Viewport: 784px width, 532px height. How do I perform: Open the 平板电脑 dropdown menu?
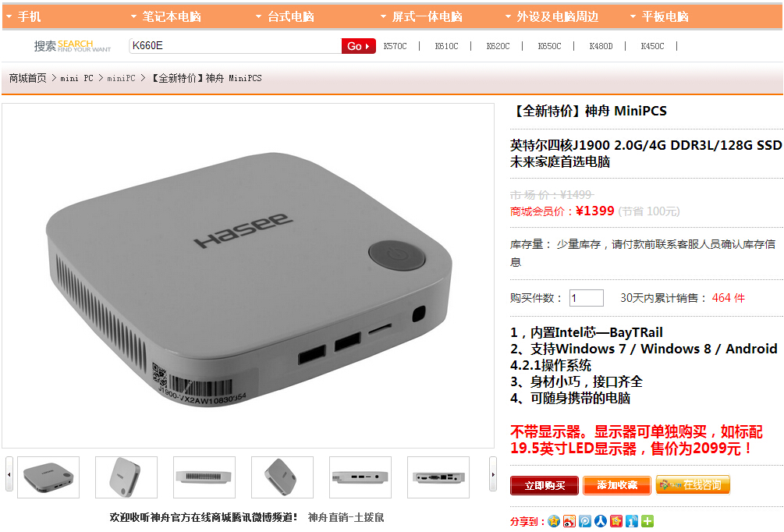659,16
